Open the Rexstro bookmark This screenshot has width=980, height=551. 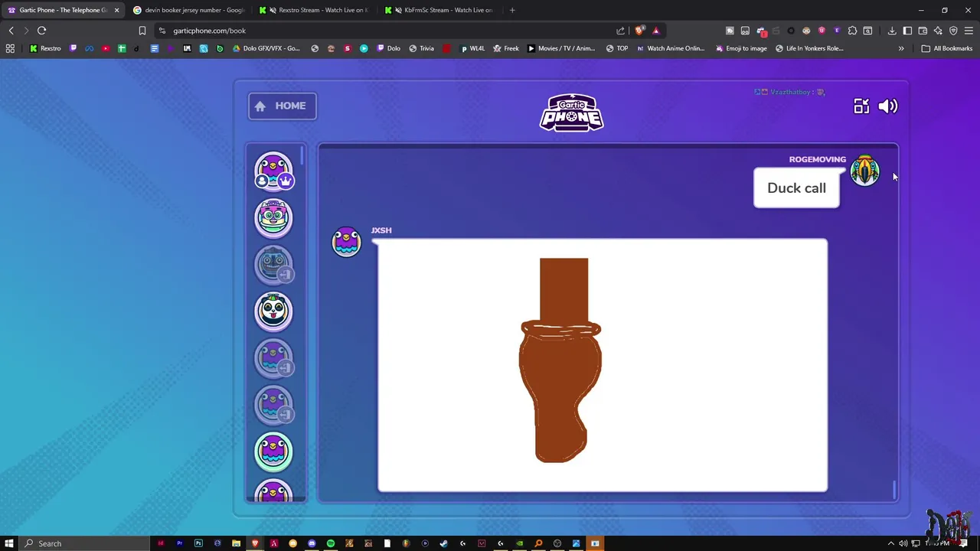[45, 48]
